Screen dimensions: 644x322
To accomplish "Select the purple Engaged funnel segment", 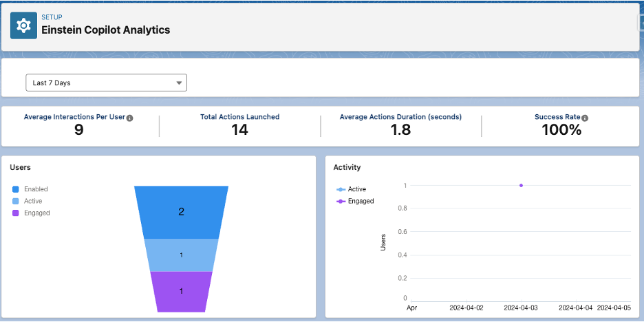I will coord(181,292).
